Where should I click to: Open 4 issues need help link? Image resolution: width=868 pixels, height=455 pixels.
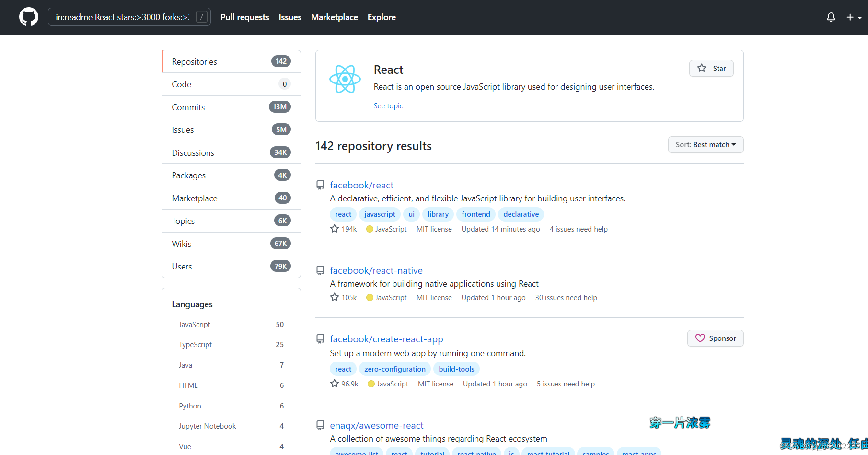click(x=579, y=229)
